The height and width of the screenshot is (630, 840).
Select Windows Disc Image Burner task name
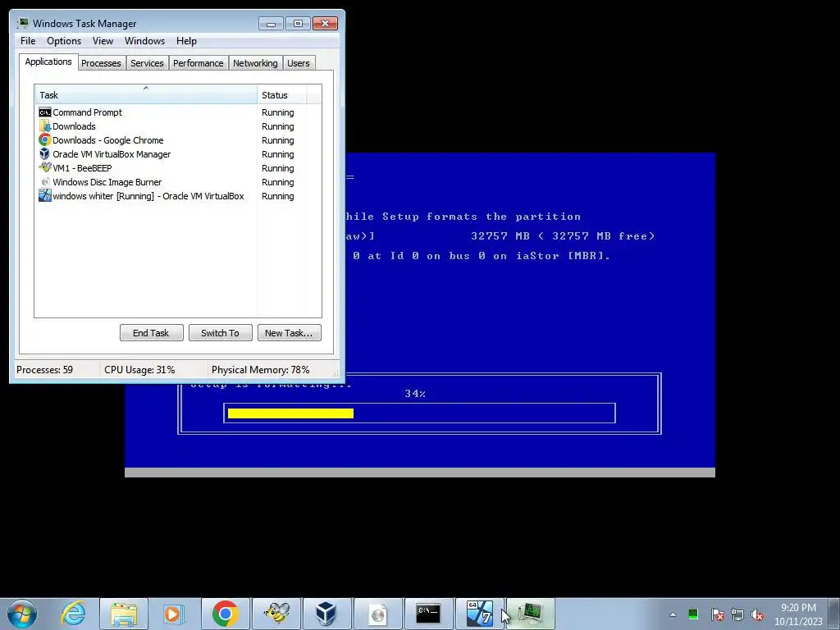107,182
